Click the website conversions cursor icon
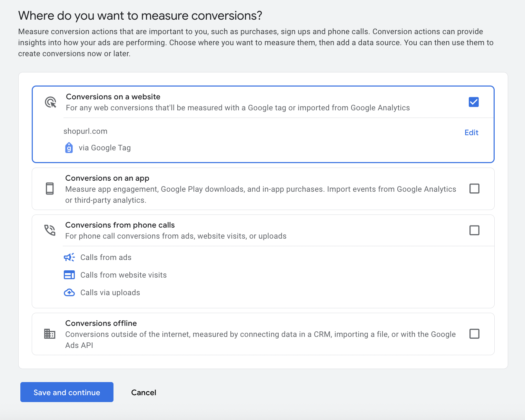The width and height of the screenshot is (525, 420). coord(50,102)
